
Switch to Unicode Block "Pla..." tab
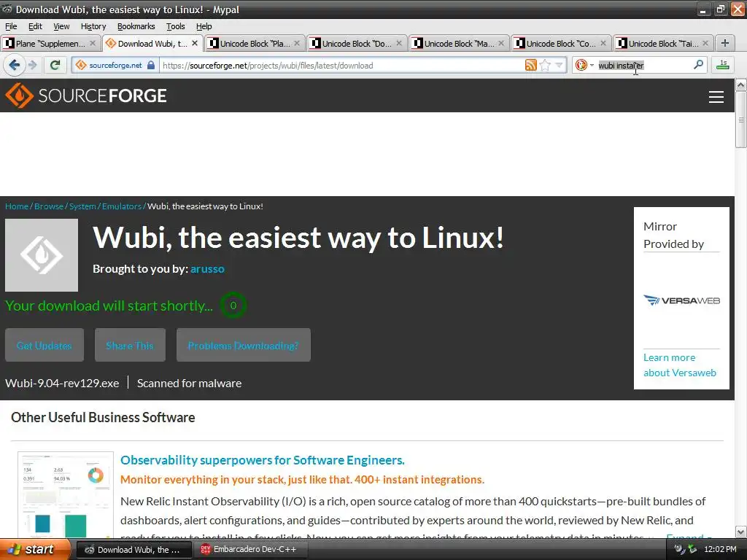tap(255, 43)
